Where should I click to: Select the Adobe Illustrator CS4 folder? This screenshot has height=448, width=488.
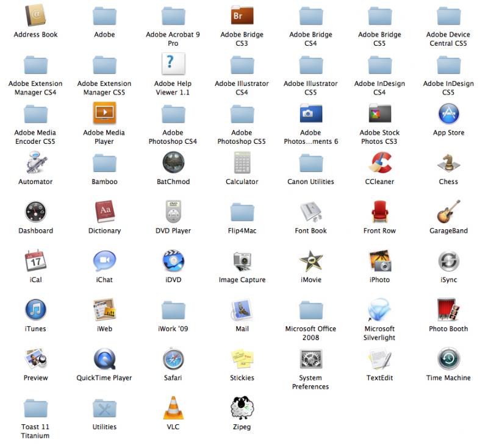pos(242,65)
